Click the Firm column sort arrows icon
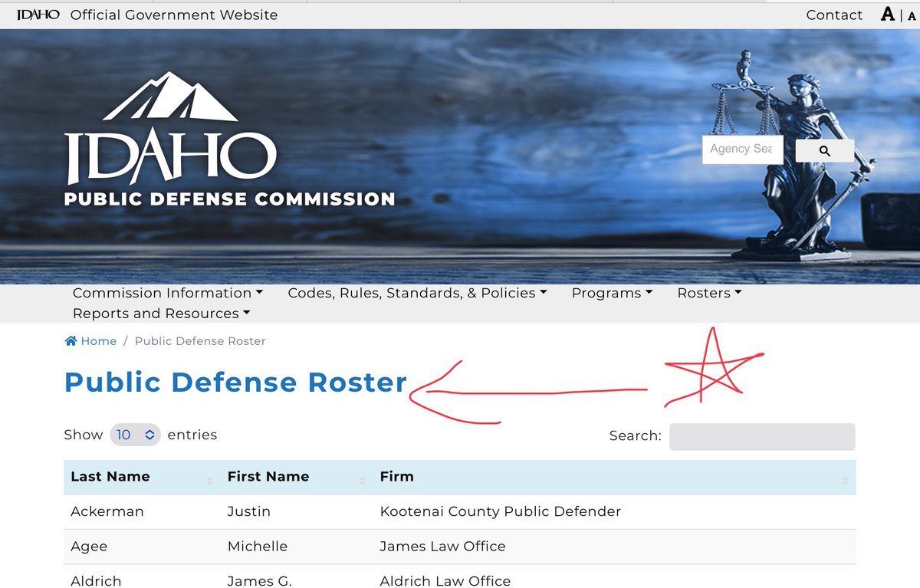This screenshot has height=588, width=920. pos(845,481)
